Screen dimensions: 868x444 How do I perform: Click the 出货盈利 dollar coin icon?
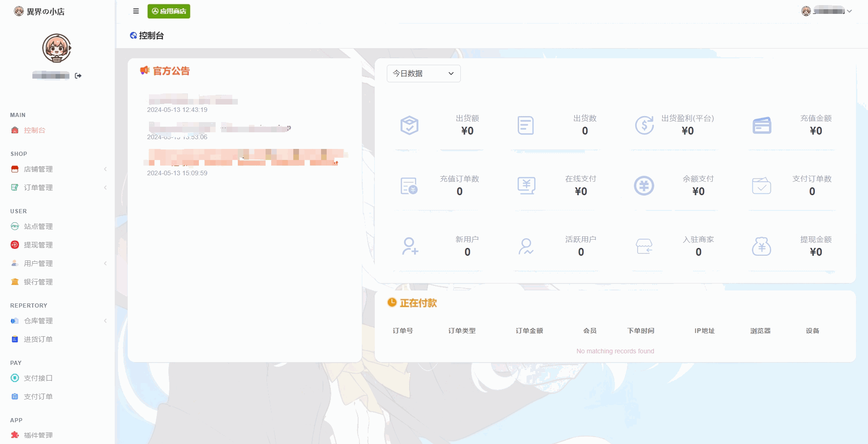(644, 125)
